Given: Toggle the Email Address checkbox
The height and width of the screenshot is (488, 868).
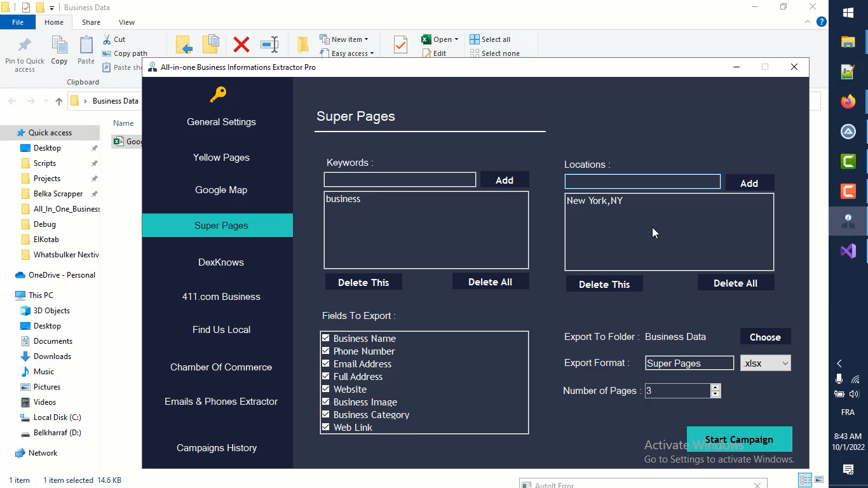Looking at the screenshot, I should click(326, 363).
